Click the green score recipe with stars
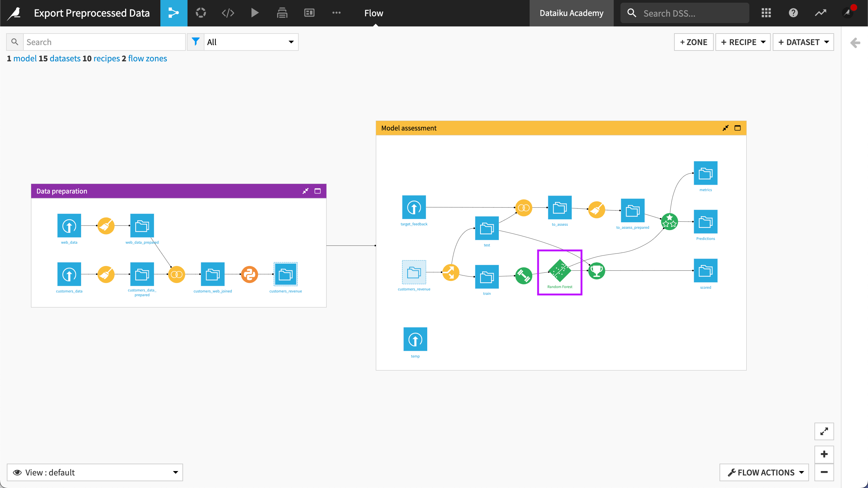868x488 pixels. tap(669, 222)
